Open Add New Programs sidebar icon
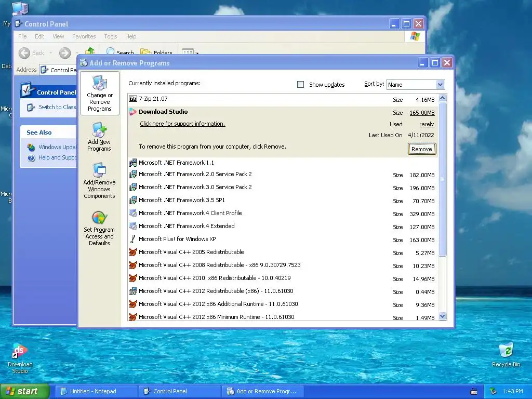Viewport: 532px width, 399px height. pos(99,137)
